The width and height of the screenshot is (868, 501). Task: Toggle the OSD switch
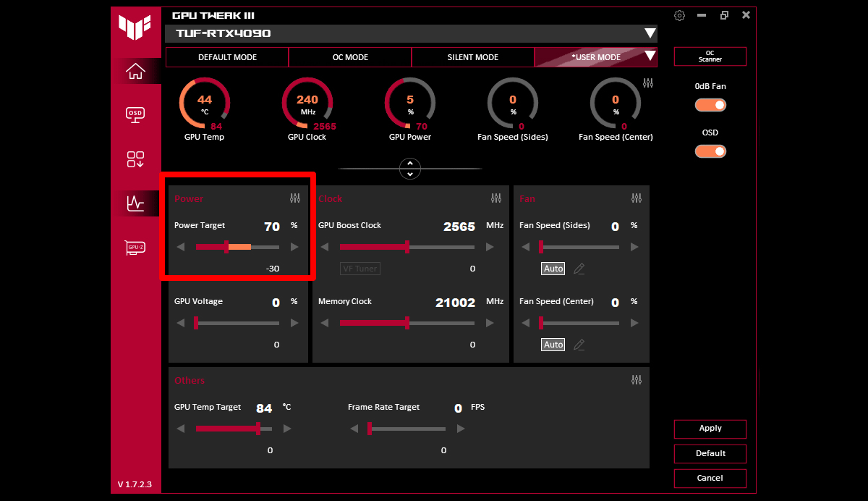[710, 151]
